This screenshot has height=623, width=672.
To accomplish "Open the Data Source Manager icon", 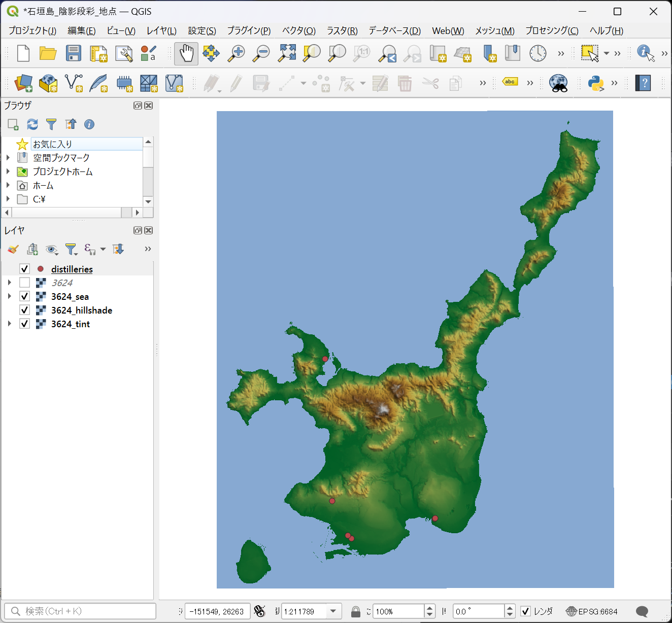I will pos(23,83).
